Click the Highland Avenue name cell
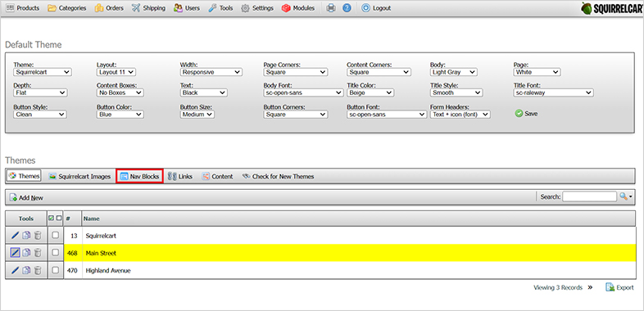Viewport: 644px width, 311px height. coord(359,270)
